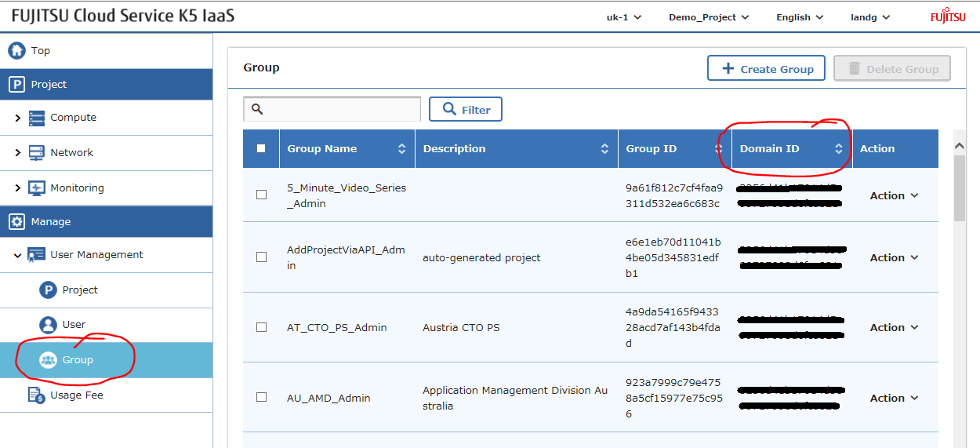Click the Network icon in sidebar
The height and width of the screenshot is (448, 980).
click(37, 153)
